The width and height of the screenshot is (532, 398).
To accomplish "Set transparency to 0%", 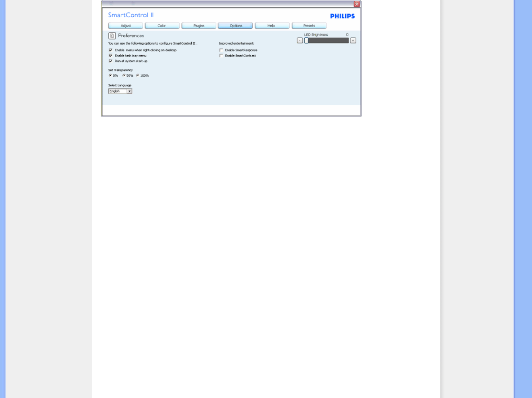I will (110, 75).
